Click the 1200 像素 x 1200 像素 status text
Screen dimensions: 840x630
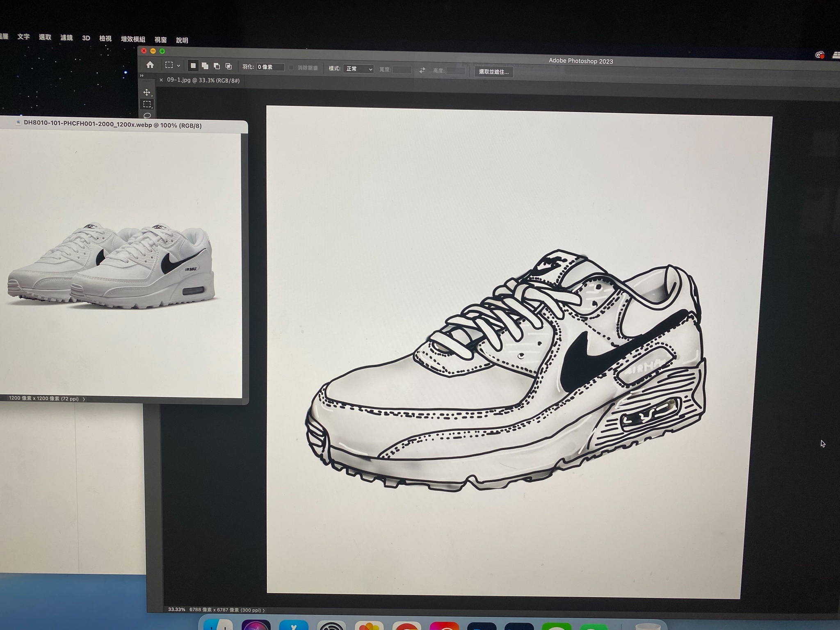(x=43, y=398)
